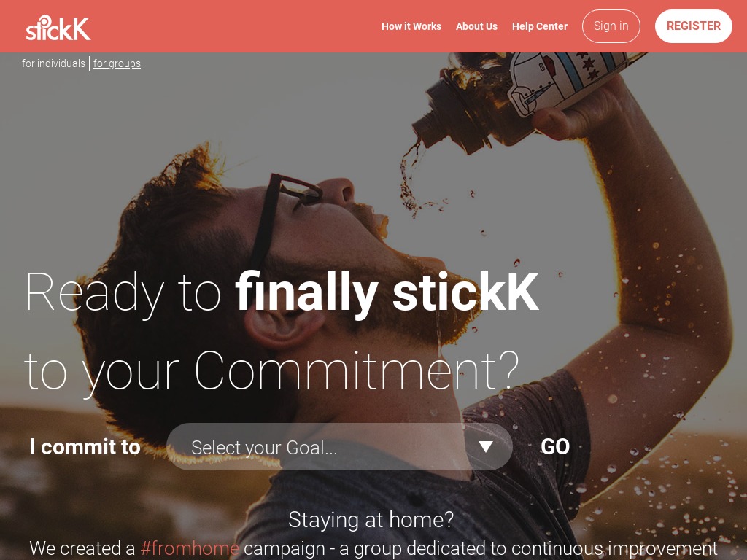Click the I commit to label
The image size is (747, 560).
coord(85,447)
